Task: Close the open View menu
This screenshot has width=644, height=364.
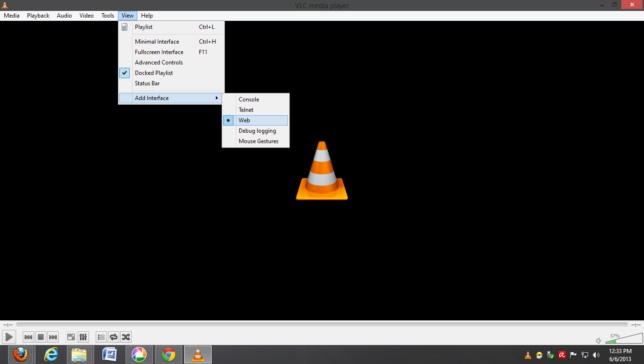Action: (x=127, y=16)
